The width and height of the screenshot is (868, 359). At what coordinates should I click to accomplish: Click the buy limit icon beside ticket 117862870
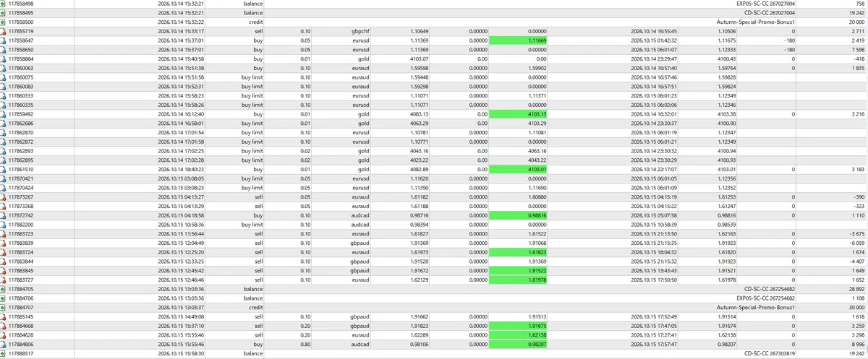4,133
